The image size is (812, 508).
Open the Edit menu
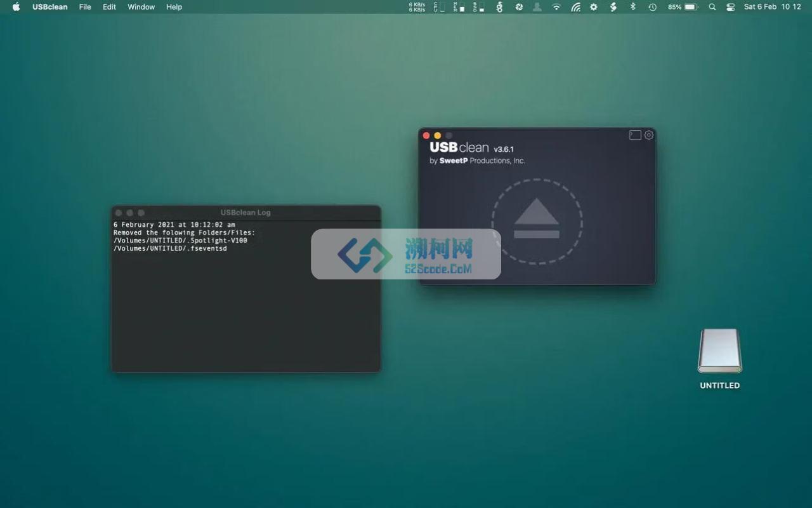pyautogui.click(x=110, y=7)
